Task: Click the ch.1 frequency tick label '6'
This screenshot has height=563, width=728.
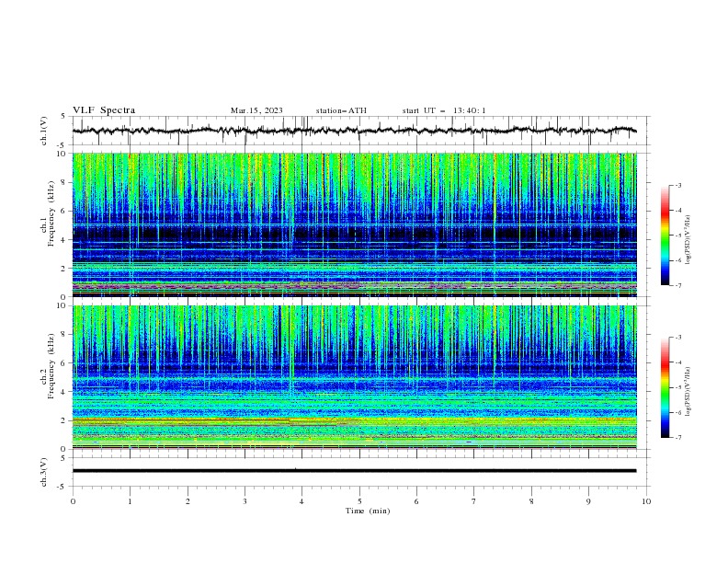Action: (x=64, y=211)
